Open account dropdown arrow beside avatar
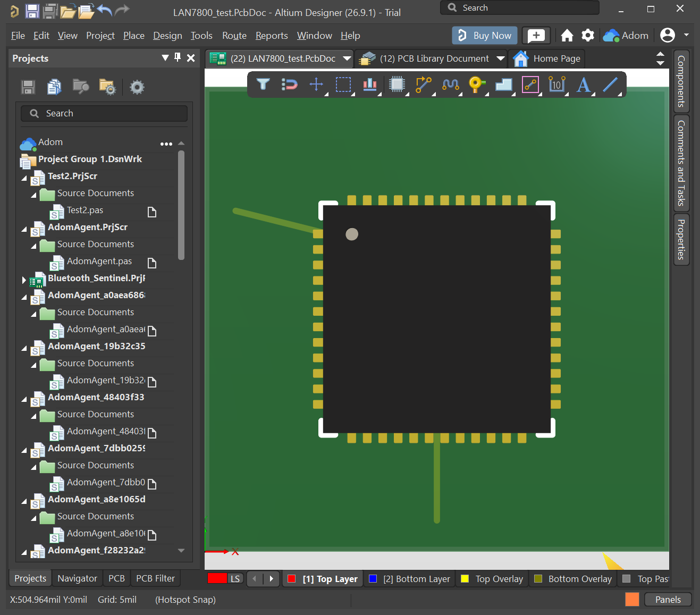The image size is (700, 615). coord(686,35)
